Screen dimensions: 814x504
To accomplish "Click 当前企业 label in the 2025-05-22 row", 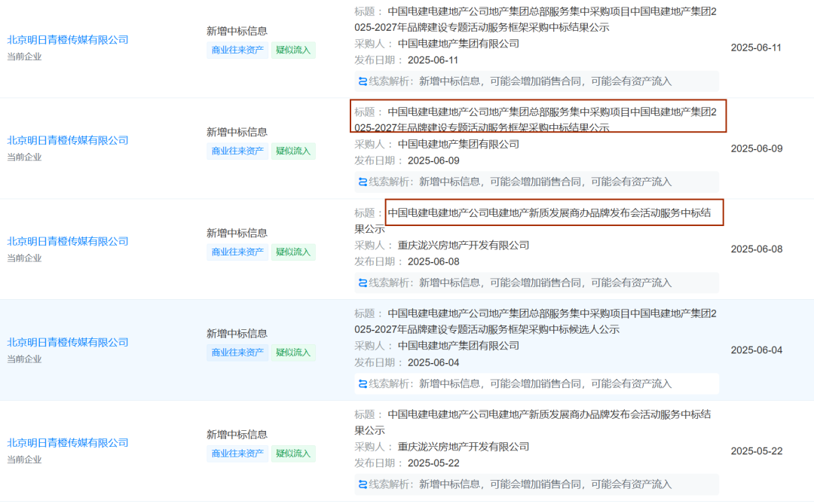I will tap(24, 460).
